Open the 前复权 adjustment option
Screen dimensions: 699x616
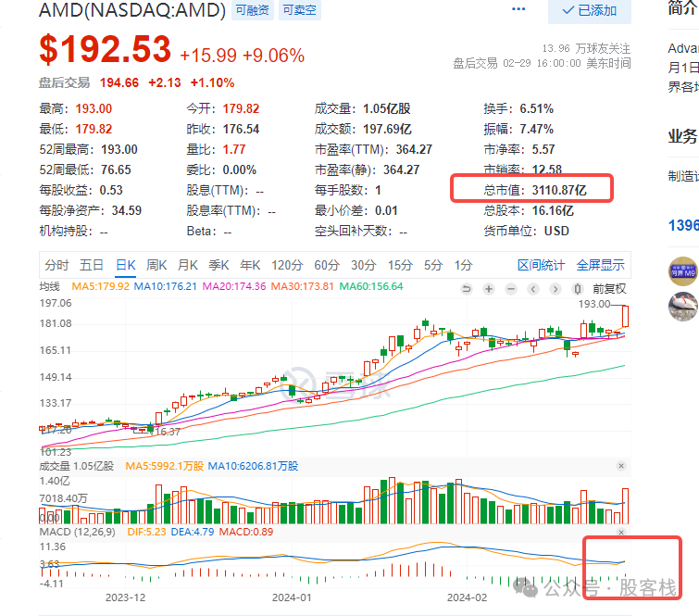(x=609, y=289)
